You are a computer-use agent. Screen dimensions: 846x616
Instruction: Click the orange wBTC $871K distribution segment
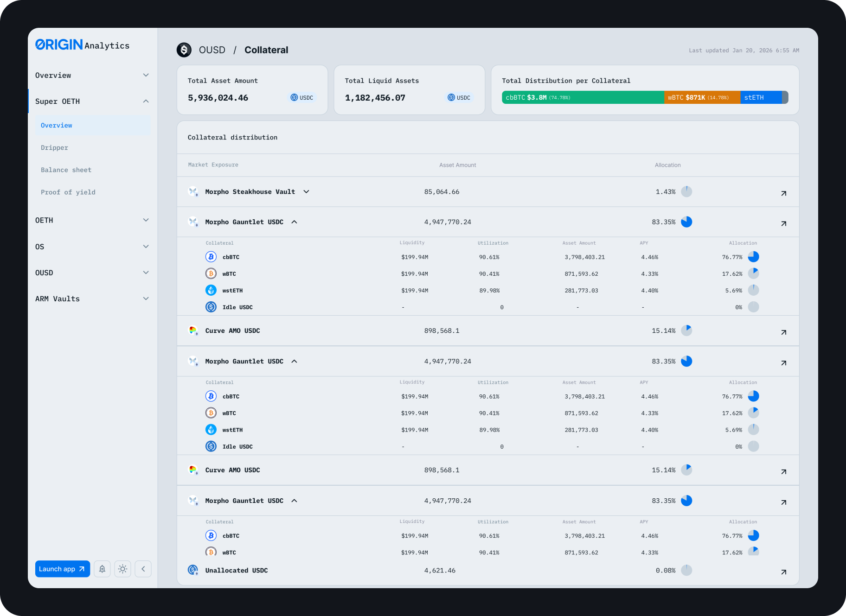tap(702, 97)
